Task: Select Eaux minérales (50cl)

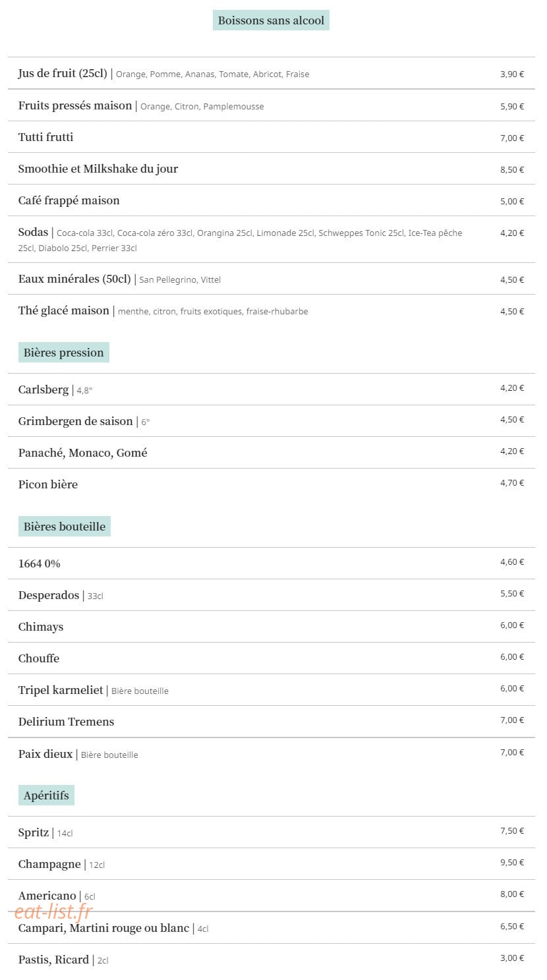Action: 272,279
